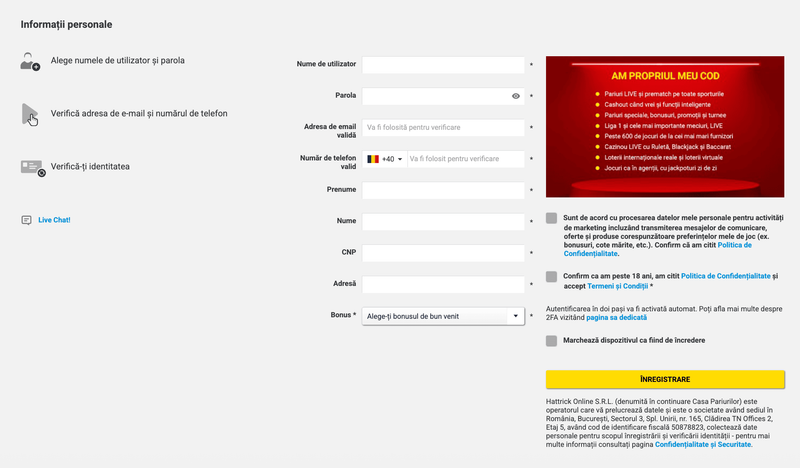The height and width of the screenshot is (468, 800).
Task: Click the Romanian flag icon in phone field
Action: coord(373,159)
